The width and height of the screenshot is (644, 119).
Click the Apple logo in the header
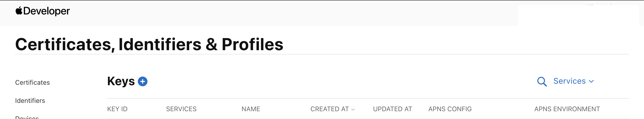tap(19, 11)
